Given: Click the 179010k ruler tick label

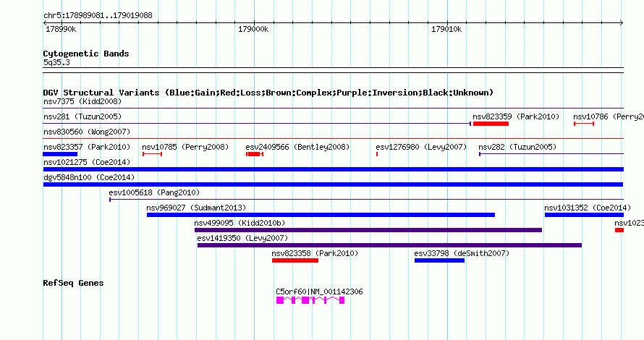Looking at the screenshot, I should pos(446,29).
